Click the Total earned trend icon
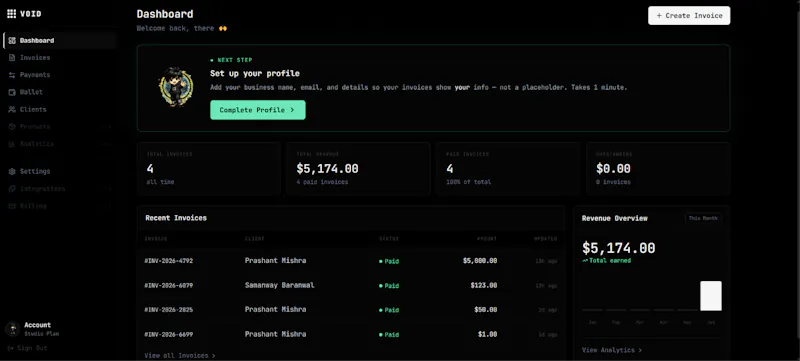800x361 pixels. click(x=585, y=261)
